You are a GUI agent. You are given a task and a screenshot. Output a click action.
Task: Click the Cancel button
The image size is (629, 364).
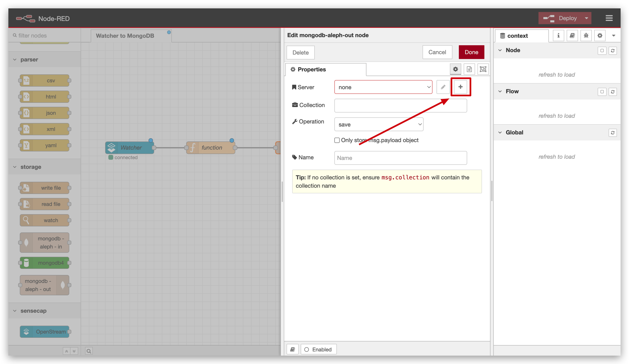point(437,52)
